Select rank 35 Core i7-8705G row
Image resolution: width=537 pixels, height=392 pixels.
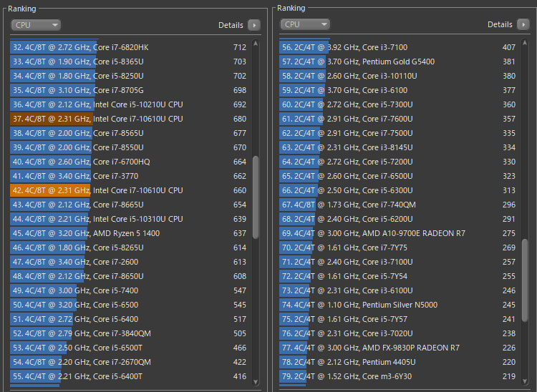click(130, 90)
